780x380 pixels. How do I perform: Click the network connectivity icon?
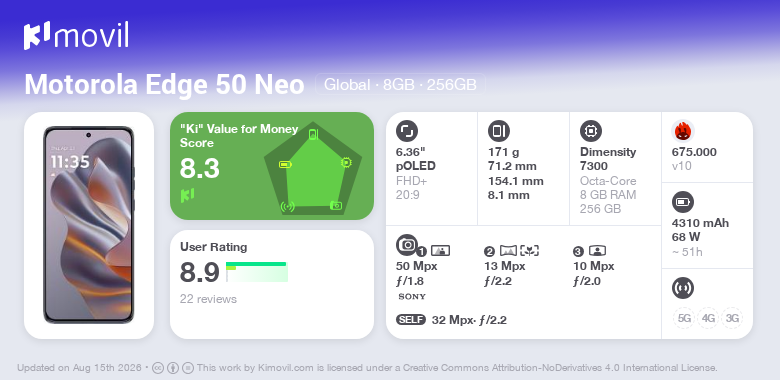(683, 288)
